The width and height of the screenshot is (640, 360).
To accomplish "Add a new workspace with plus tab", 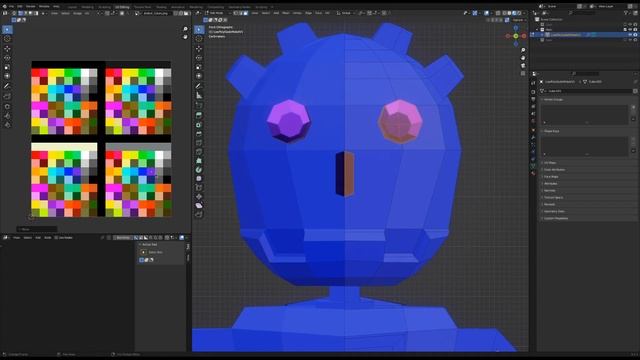I will 272,7.
